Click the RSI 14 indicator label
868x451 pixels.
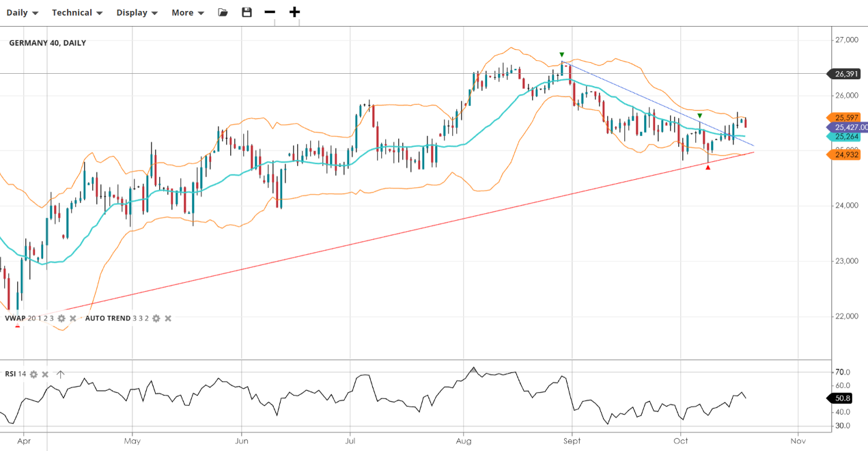point(15,374)
